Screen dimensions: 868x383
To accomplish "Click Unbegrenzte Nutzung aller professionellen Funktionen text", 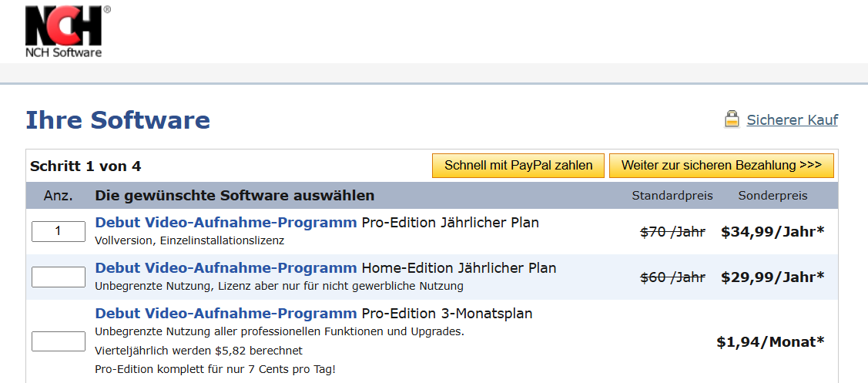I will [x=280, y=332].
